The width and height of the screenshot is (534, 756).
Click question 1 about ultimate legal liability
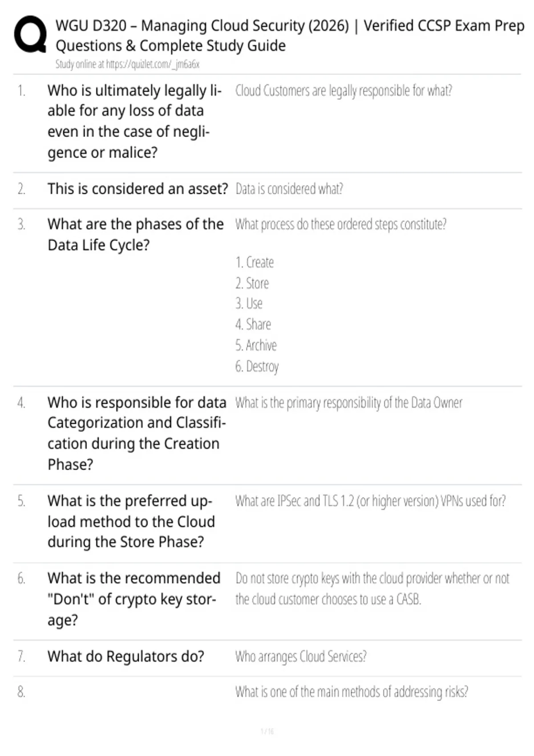(x=135, y=121)
